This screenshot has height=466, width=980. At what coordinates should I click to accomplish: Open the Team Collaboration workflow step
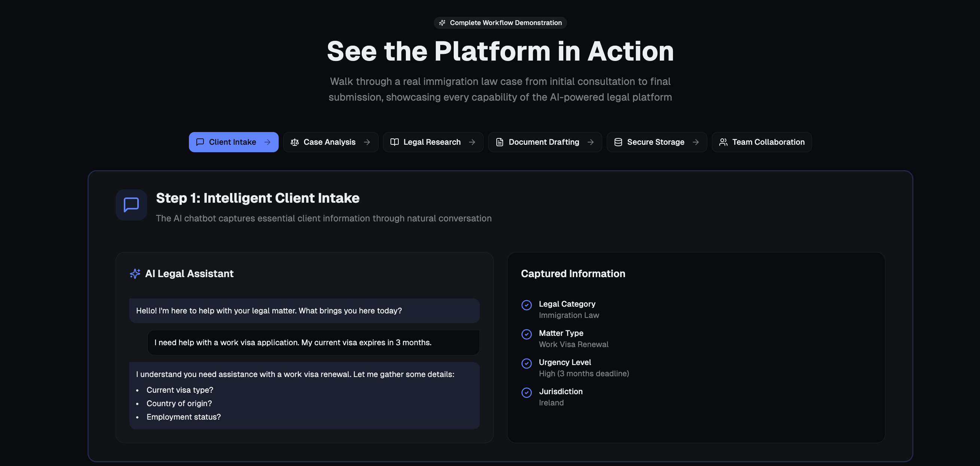pyautogui.click(x=761, y=142)
